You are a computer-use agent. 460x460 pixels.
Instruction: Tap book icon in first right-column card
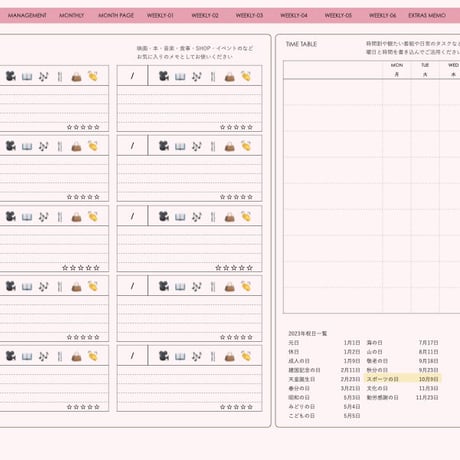click(x=180, y=77)
